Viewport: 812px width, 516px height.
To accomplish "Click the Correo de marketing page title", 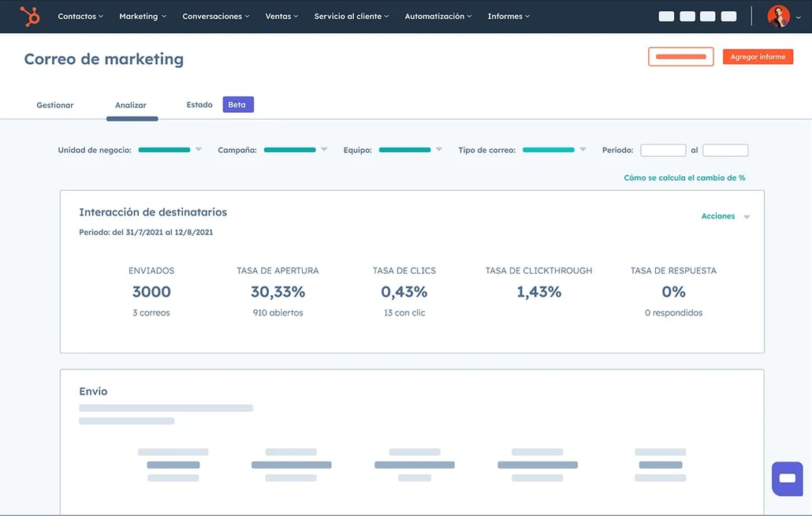I will 103,59.
